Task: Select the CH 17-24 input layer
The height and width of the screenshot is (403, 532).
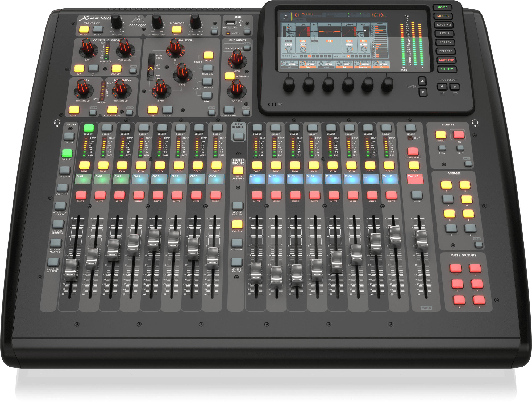Action: point(65,170)
